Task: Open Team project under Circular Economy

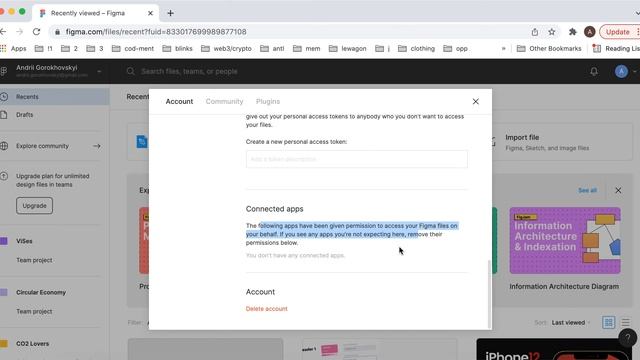Action: pos(34,311)
